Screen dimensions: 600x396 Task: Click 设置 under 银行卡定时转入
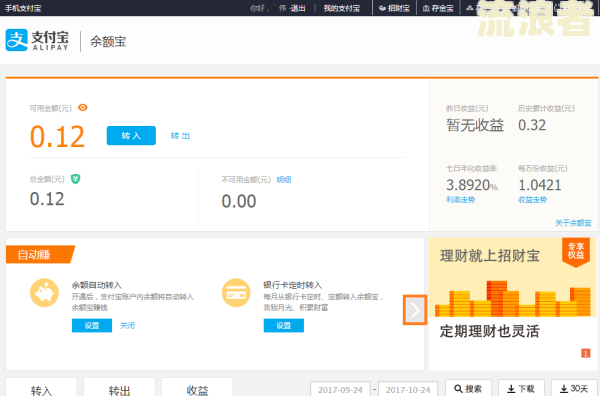[284, 326]
